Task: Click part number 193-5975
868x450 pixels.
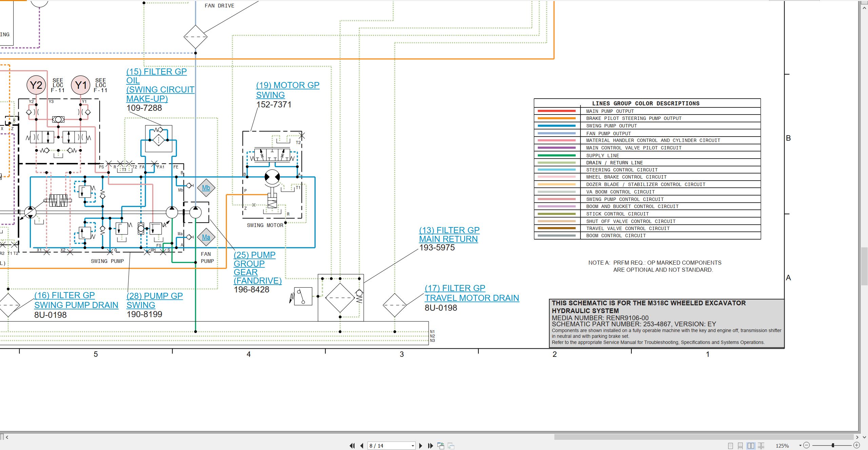Action: 437,248
